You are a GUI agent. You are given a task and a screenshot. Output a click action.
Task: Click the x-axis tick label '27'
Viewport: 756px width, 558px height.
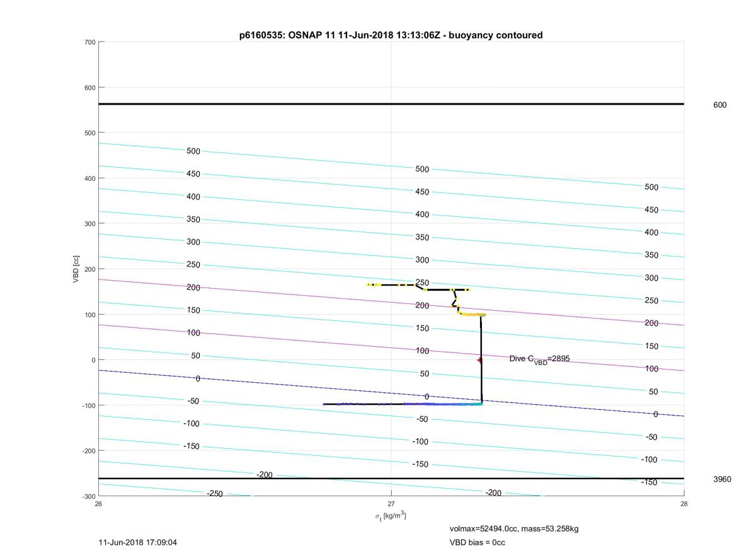391,503
